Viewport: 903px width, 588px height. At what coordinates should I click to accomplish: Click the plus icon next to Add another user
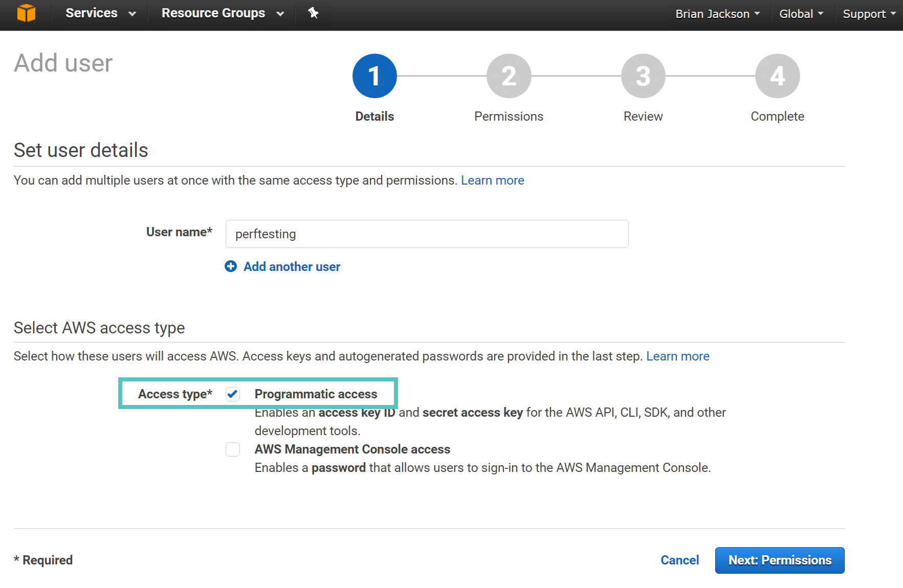231,266
